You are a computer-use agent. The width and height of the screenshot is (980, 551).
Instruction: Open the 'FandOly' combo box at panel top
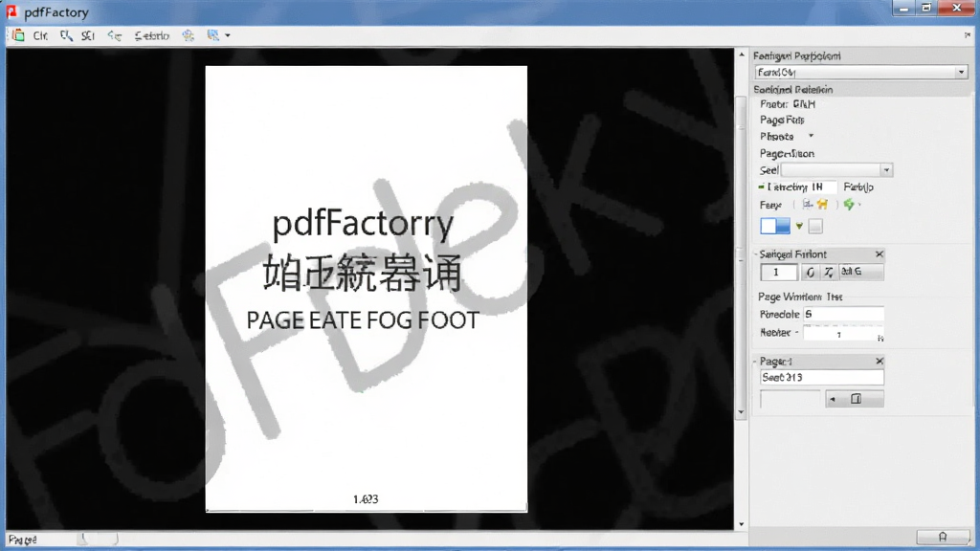tap(861, 73)
